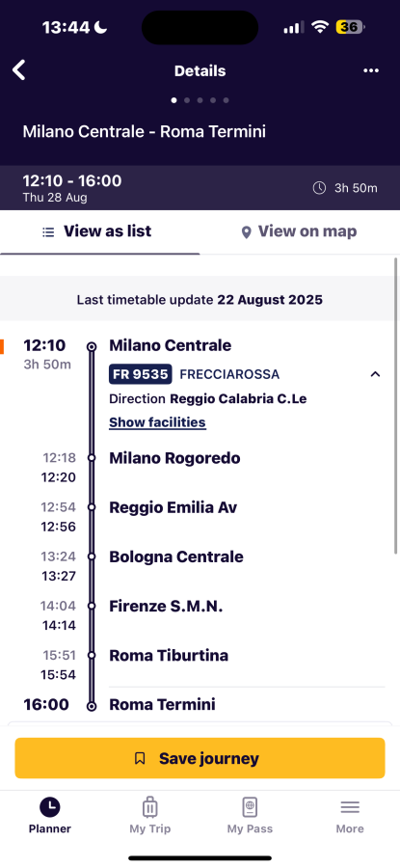Image resolution: width=400 pixels, height=868 pixels.
Task: Open the three-dot options menu
Action: pyautogui.click(x=371, y=70)
